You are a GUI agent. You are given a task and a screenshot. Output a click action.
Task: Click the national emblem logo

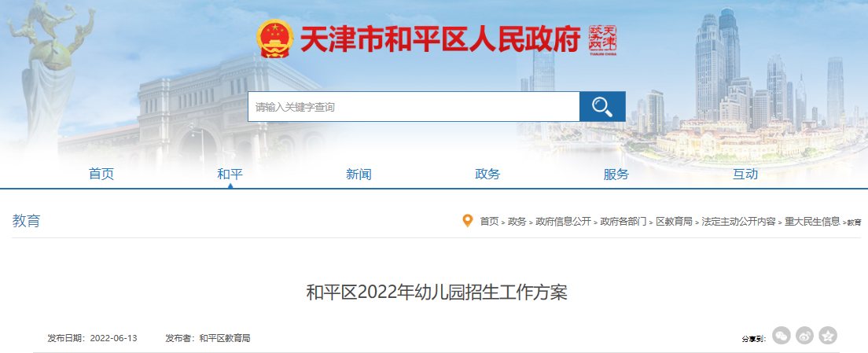[275, 39]
